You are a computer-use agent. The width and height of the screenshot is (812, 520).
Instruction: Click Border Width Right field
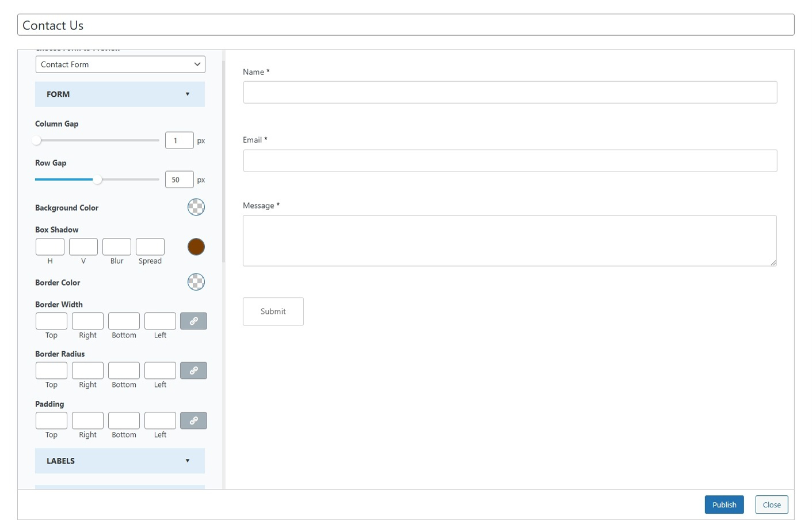(x=87, y=321)
